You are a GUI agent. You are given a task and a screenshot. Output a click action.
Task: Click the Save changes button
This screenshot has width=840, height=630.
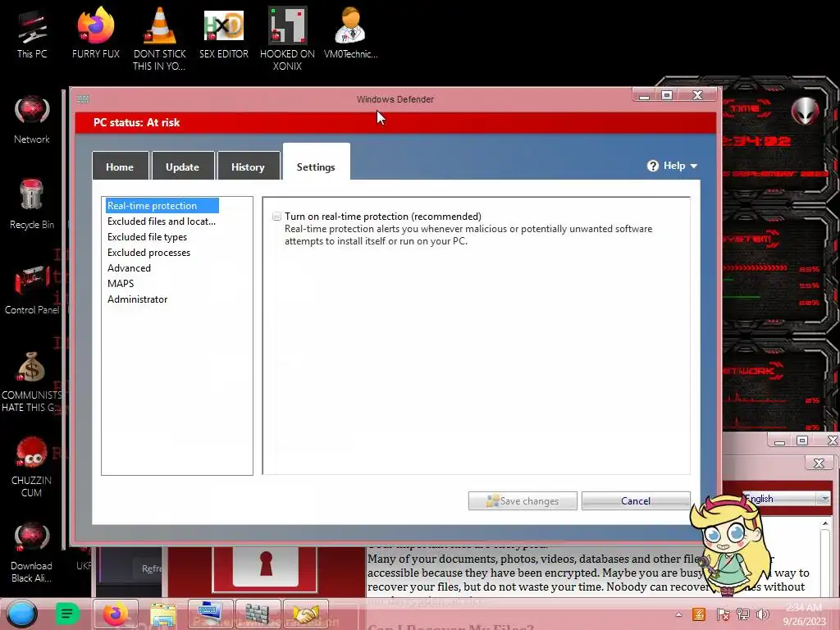(x=523, y=501)
